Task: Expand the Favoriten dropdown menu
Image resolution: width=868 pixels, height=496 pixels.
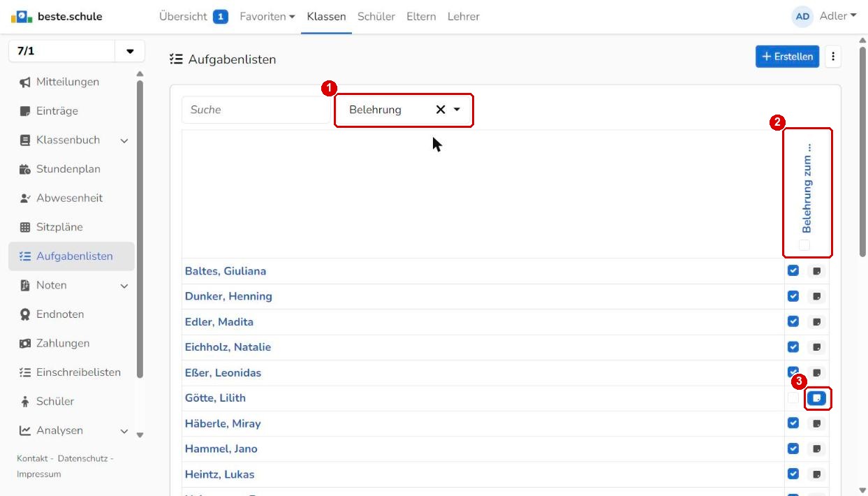Action: 267,16
